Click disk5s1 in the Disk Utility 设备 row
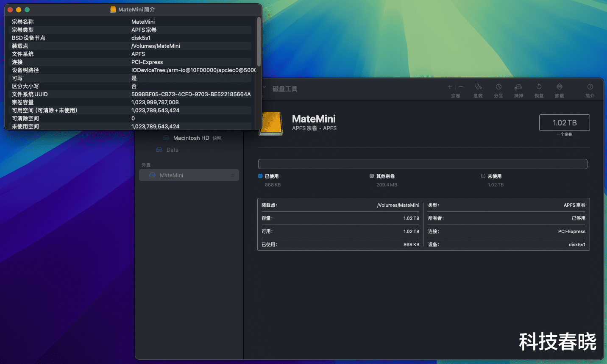This screenshot has width=607, height=364. [x=577, y=245]
